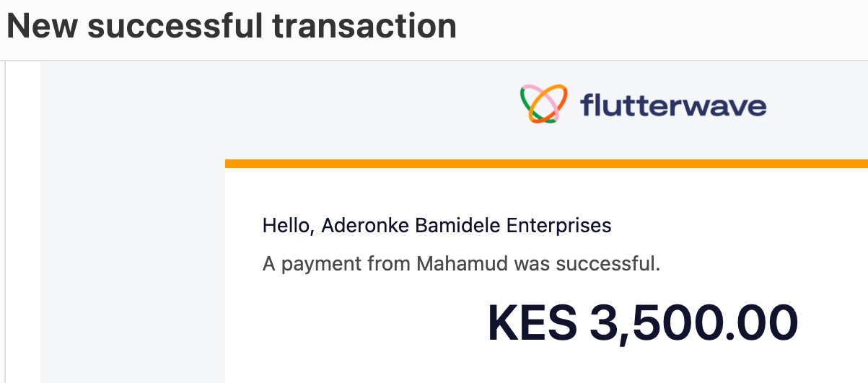This screenshot has width=868, height=383.
Task: Click the orange divider bar
Action: 546,164
